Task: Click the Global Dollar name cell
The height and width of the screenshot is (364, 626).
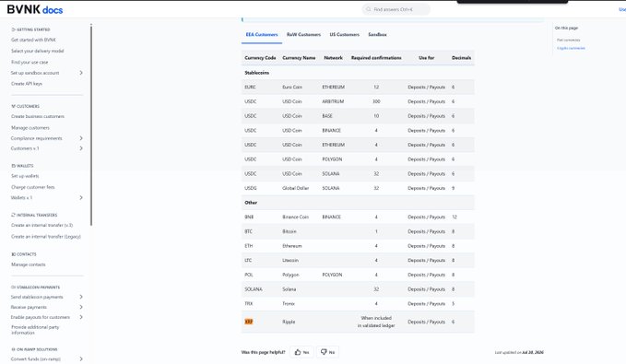Action: 296,188
